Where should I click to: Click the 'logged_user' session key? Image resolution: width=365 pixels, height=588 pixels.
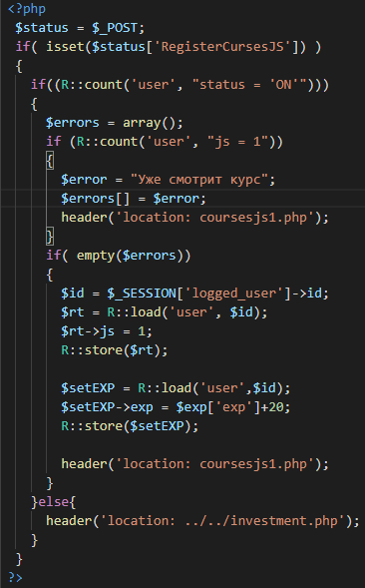pyautogui.click(x=237, y=294)
